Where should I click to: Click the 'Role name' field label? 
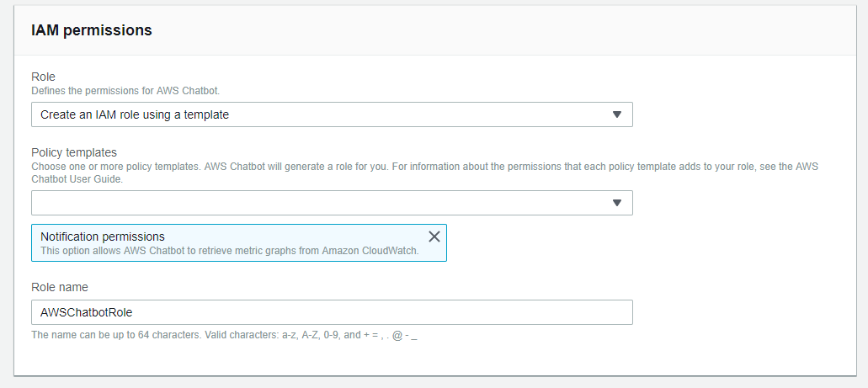pyautogui.click(x=59, y=287)
